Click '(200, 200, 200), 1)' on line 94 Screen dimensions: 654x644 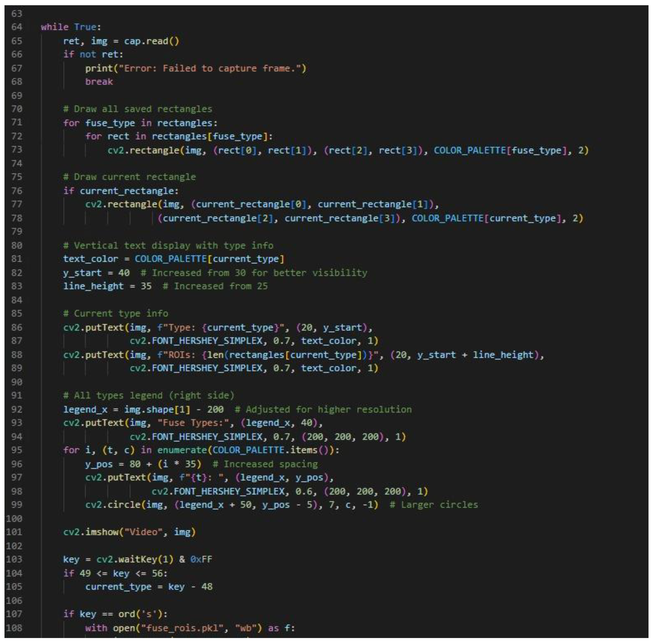tap(354, 437)
